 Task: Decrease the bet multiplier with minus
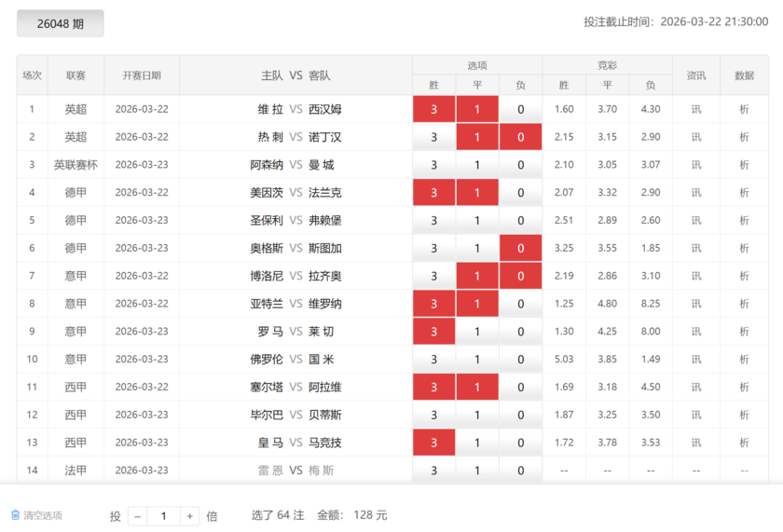(137, 516)
